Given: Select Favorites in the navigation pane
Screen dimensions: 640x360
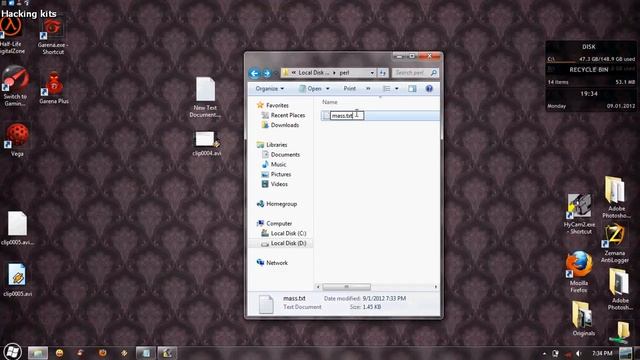Looking at the screenshot, I should pyautogui.click(x=277, y=105).
